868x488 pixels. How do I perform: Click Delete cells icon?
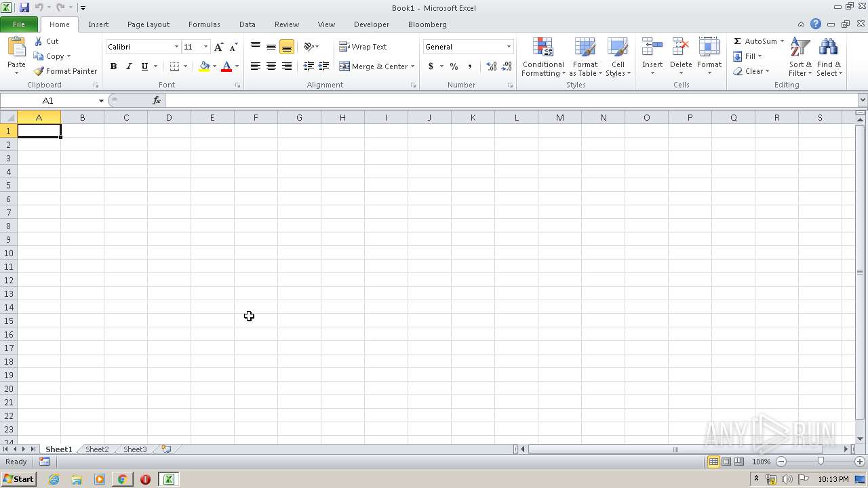tap(681, 47)
